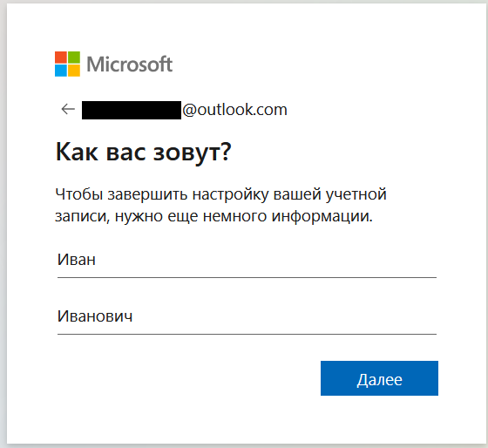Image resolution: width=488 pixels, height=448 pixels.
Task: Click the red square of the Microsoft logo
Action: (x=61, y=58)
